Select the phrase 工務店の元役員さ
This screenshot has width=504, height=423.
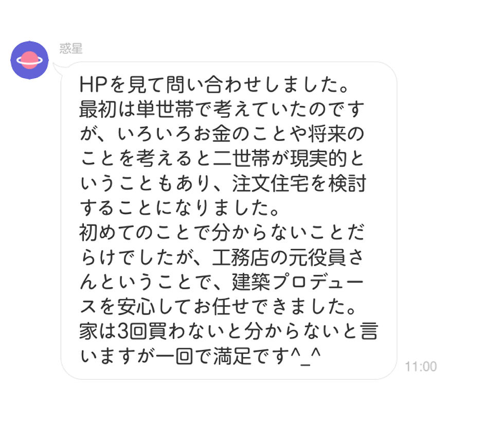tap(289, 257)
